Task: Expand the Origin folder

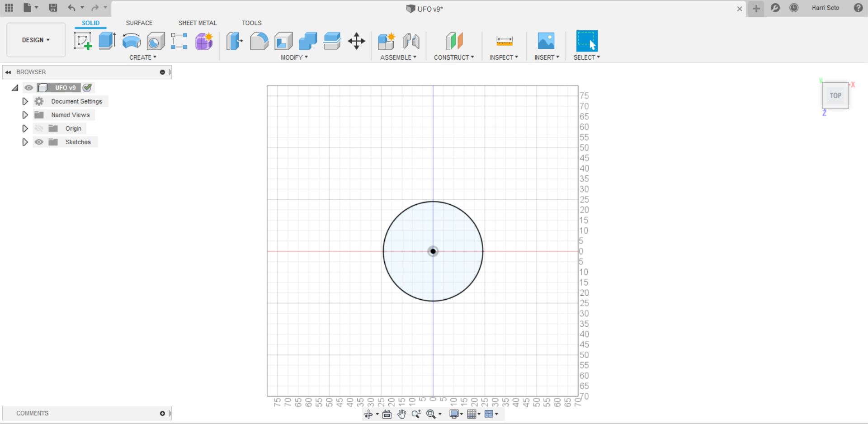Action: [25, 128]
